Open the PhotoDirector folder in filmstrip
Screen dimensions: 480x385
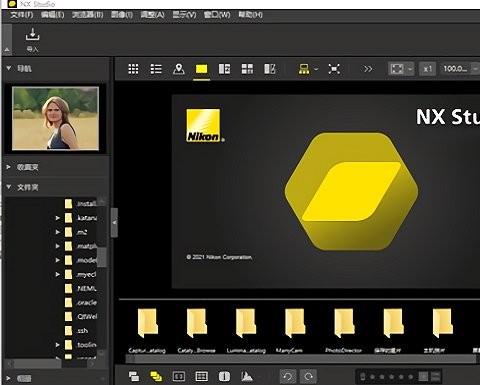click(x=344, y=330)
